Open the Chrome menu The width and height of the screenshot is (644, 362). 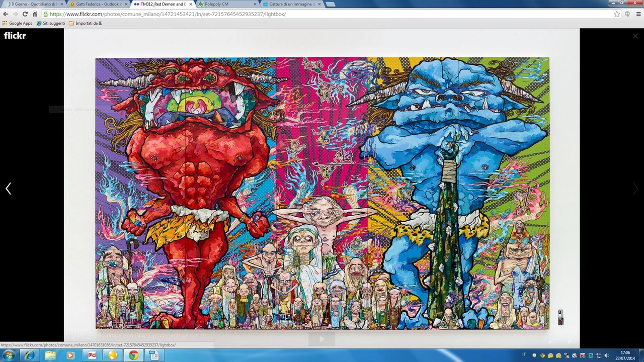638,14
